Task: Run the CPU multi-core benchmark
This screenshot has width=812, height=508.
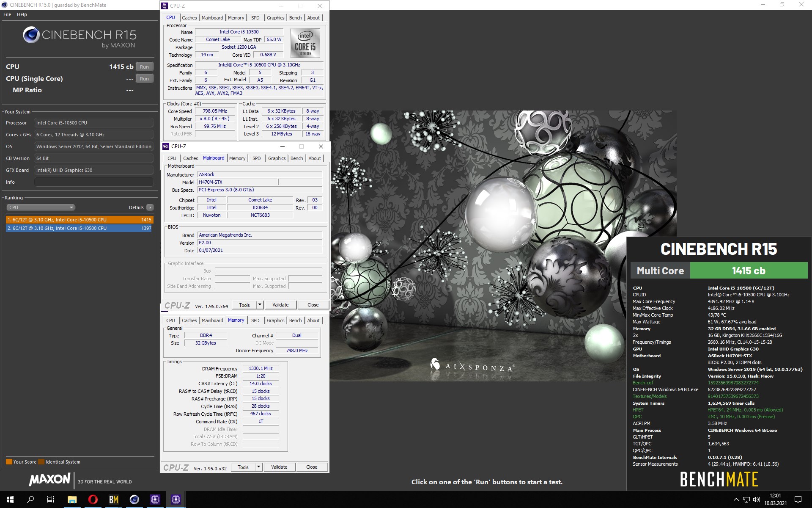Action: (x=144, y=67)
